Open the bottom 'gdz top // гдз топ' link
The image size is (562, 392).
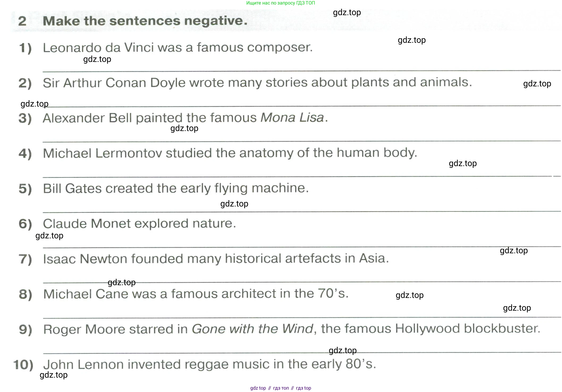coord(281,388)
